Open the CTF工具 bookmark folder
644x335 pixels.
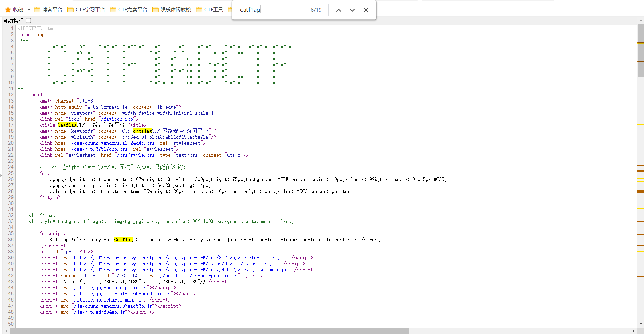tap(210, 10)
